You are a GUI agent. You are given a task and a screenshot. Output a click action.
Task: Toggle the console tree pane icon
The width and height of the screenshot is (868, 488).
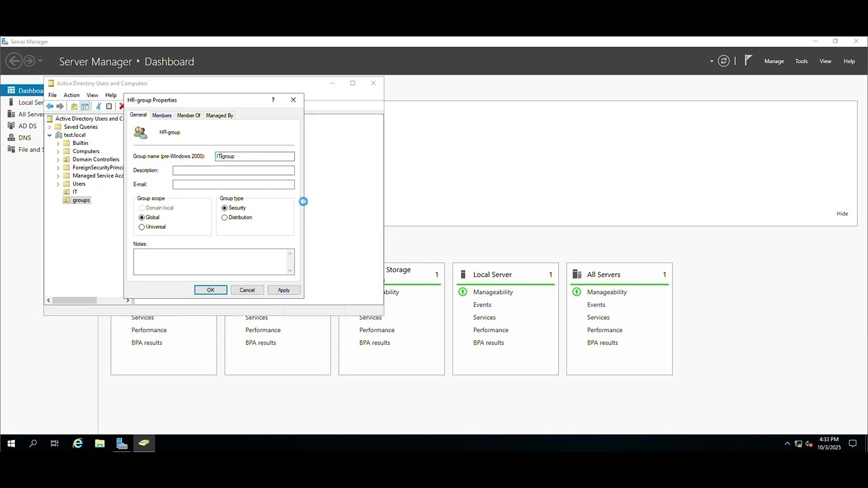[x=85, y=106]
